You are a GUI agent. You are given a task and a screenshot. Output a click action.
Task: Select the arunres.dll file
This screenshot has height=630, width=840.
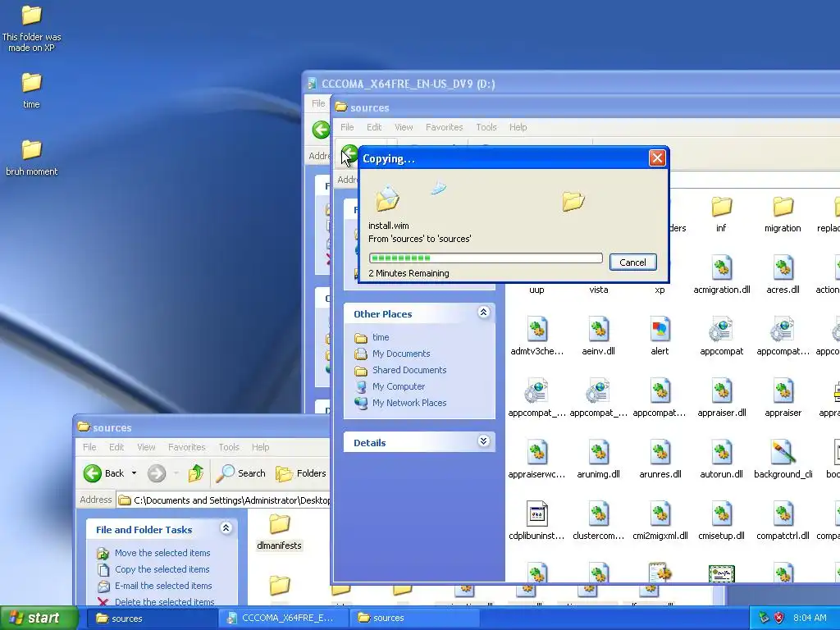660,459
